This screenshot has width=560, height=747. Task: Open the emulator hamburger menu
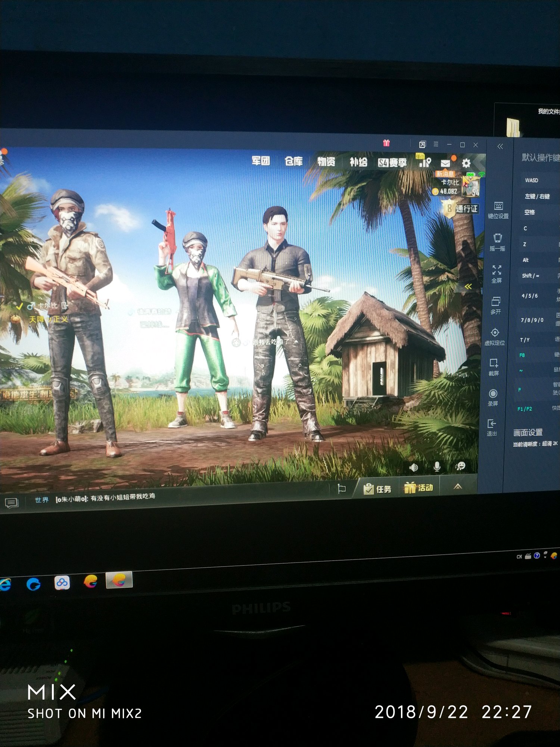pyautogui.click(x=436, y=144)
